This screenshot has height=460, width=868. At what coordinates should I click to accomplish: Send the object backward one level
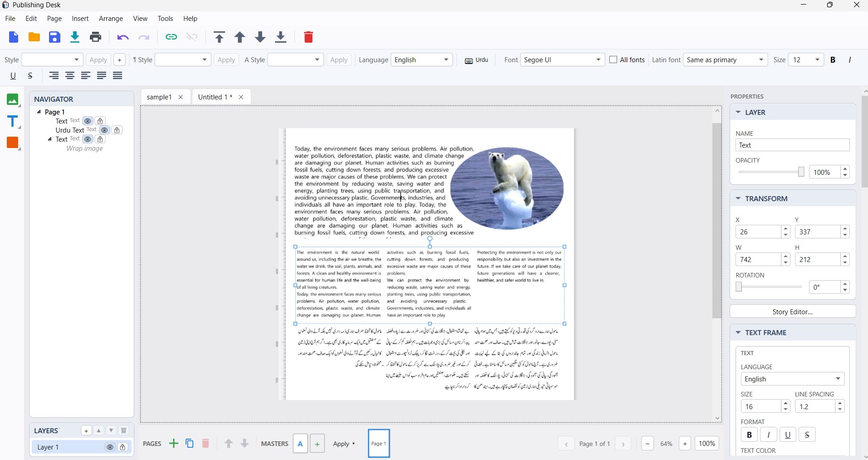(260, 37)
